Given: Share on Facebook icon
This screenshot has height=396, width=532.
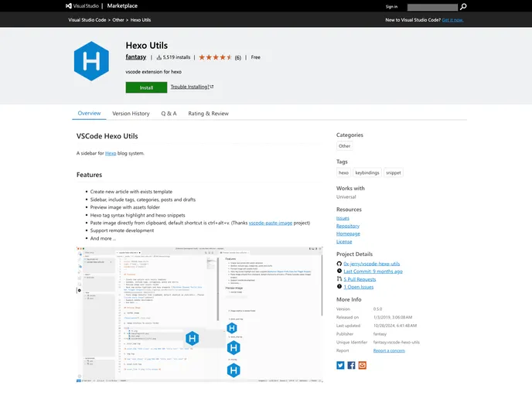Looking at the screenshot, I should 351,365.
